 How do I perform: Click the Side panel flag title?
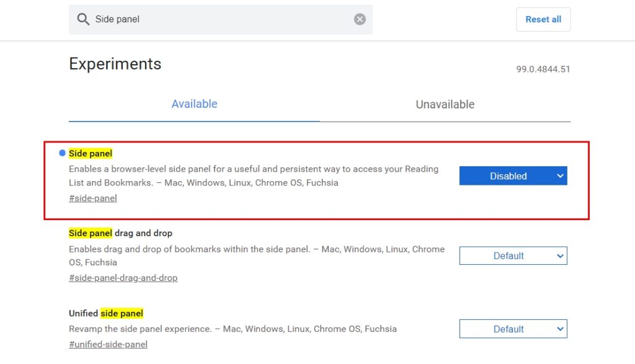pos(91,153)
